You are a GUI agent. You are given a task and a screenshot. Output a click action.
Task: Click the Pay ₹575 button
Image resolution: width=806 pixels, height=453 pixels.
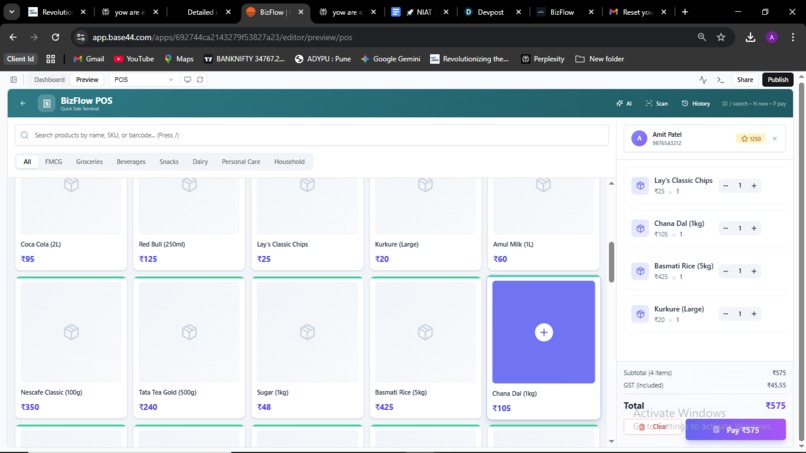point(736,429)
